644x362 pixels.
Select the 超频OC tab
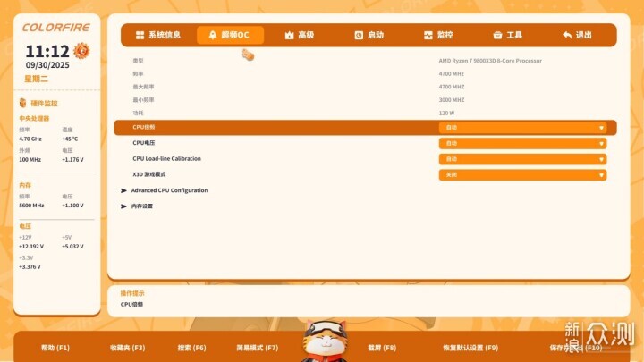click(230, 35)
